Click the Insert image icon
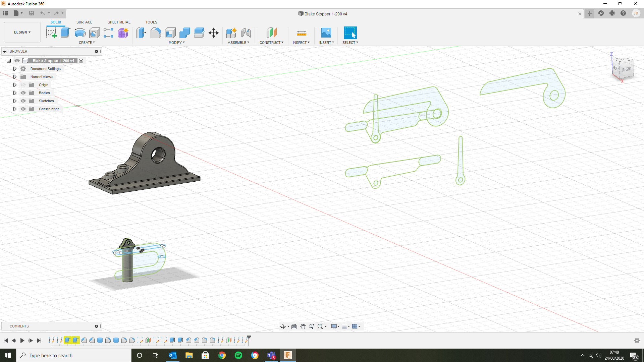Screen dimensions: 644x362 click(326, 33)
